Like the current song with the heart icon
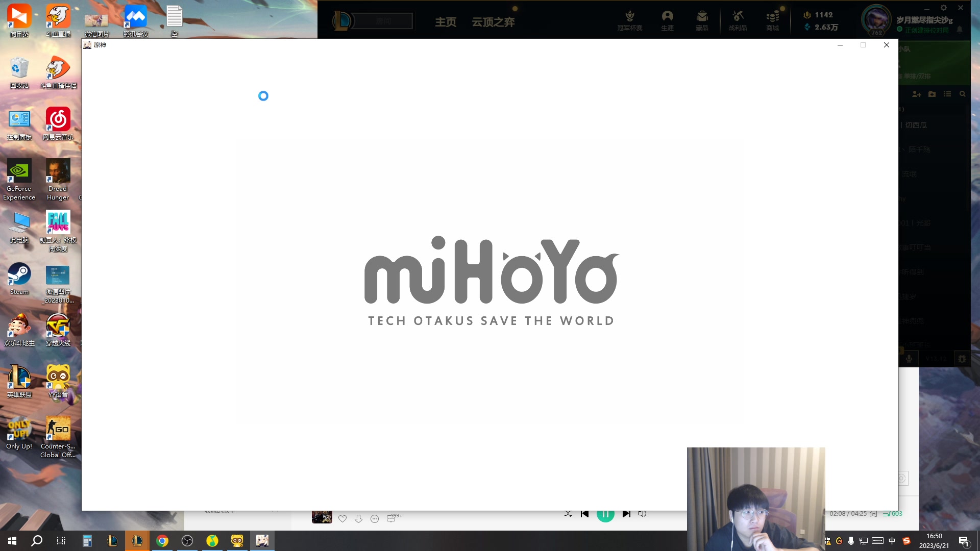980x551 pixels. pyautogui.click(x=342, y=519)
